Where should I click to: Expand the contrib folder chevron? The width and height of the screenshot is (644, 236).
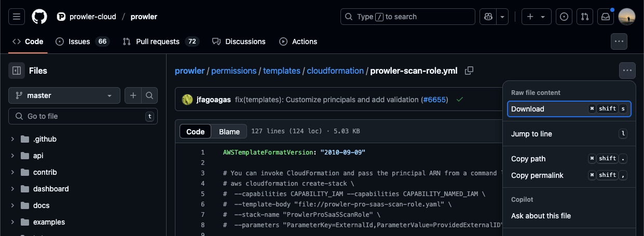point(13,172)
